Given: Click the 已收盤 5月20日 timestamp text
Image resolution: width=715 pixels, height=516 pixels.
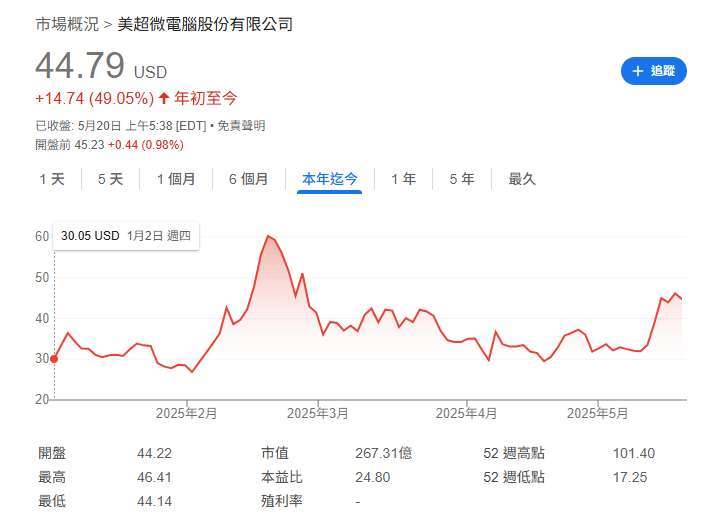Looking at the screenshot, I should click(x=121, y=126).
